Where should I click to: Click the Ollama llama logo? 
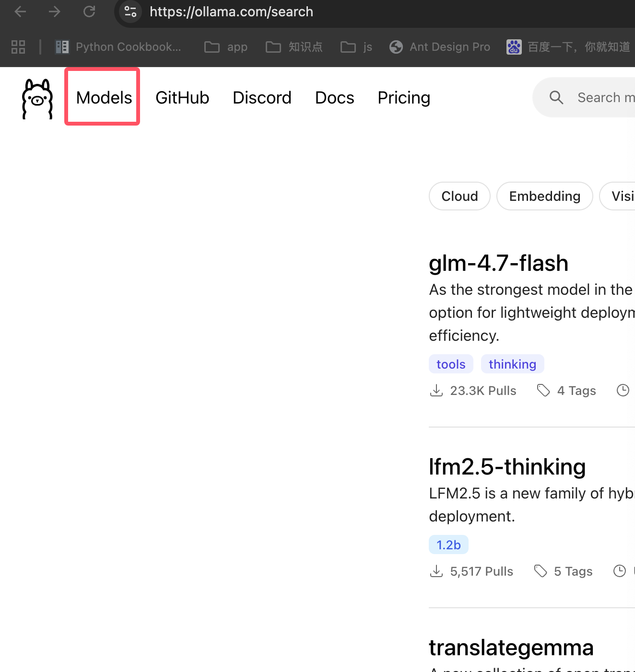(x=37, y=98)
